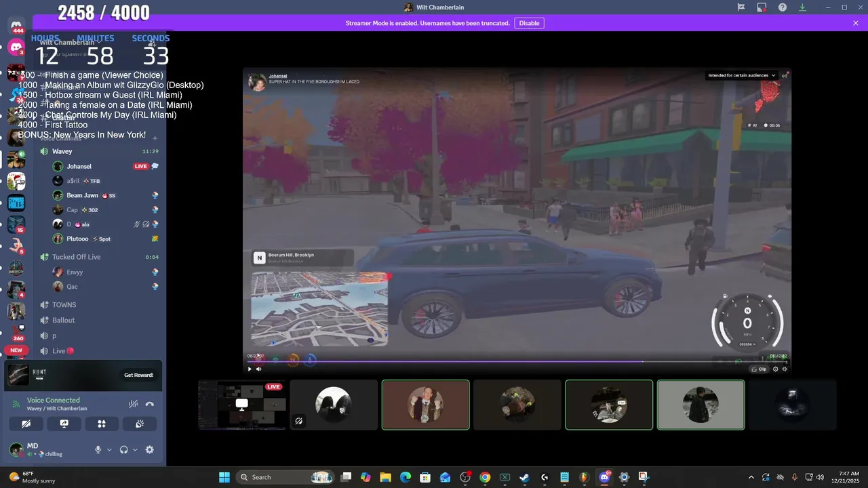Viewport: 868px width, 488px height.
Task: Disconnect from the voice channel
Action: point(150,404)
